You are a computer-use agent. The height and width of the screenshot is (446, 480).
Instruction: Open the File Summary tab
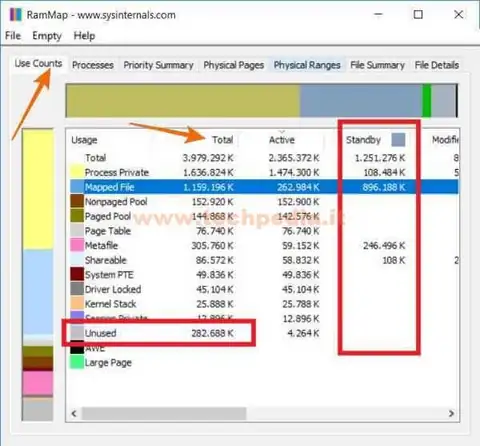point(377,65)
